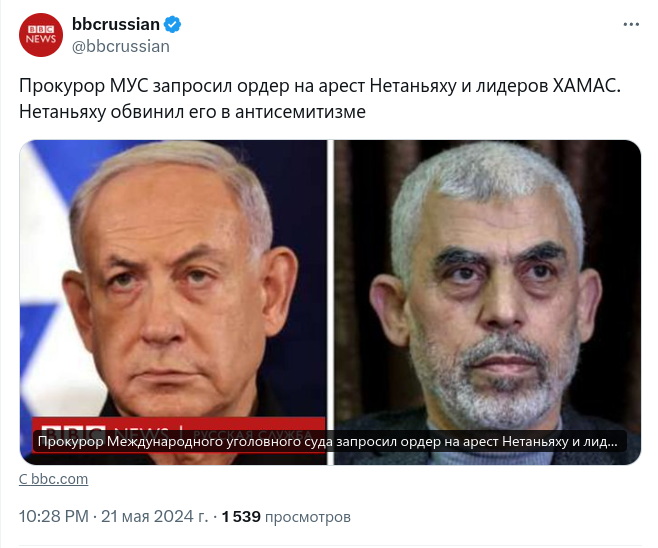Screen dimensions: 658x548
Task: Open the left photo with blue-white flag
Action: tap(173, 302)
